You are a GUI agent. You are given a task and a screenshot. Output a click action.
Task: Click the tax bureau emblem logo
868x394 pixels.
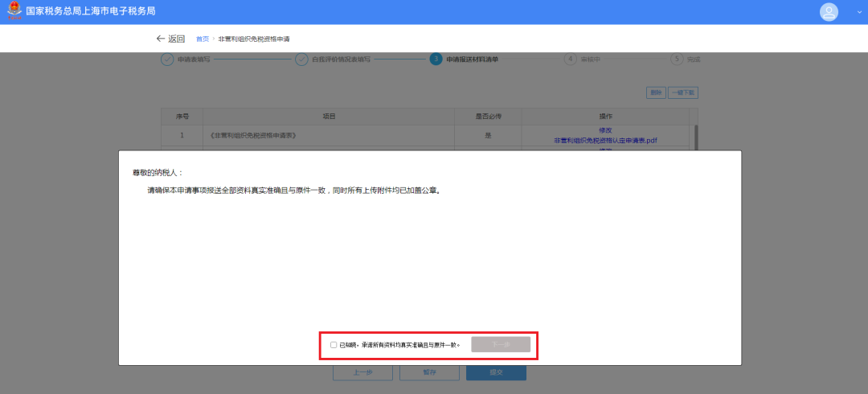tap(14, 11)
